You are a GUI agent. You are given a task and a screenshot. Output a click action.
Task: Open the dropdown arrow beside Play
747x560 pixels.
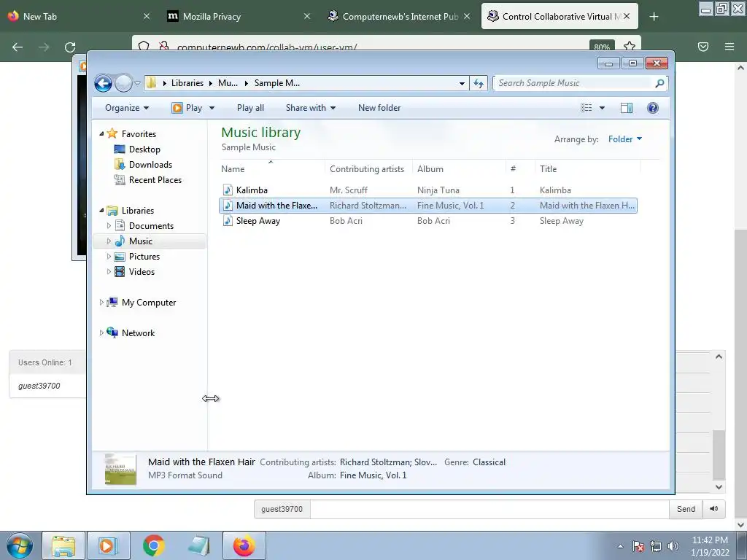[x=212, y=108]
